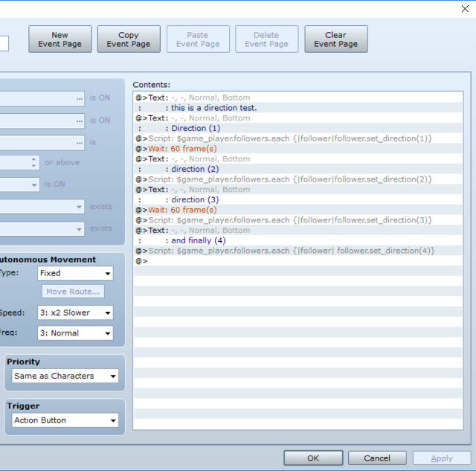Viewport: 476px width, 471px height.
Task: Select the empty '@>' last command line
Action: coord(298,261)
